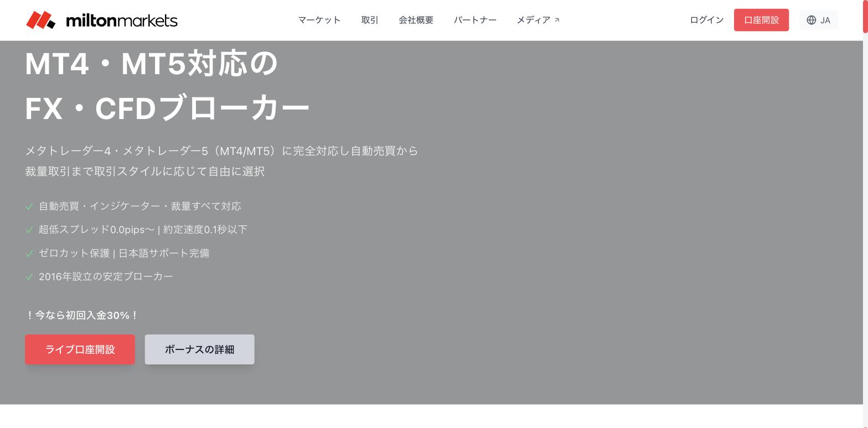Screen dimensions: 868x428
Task: Click the checkmark beside 超低スプレッド
Action: click(x=29, y=230)
